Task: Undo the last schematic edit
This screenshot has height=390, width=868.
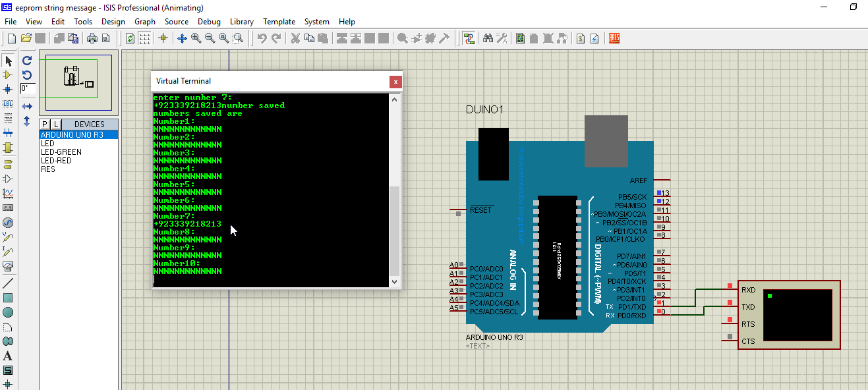Action: point(262,38)
